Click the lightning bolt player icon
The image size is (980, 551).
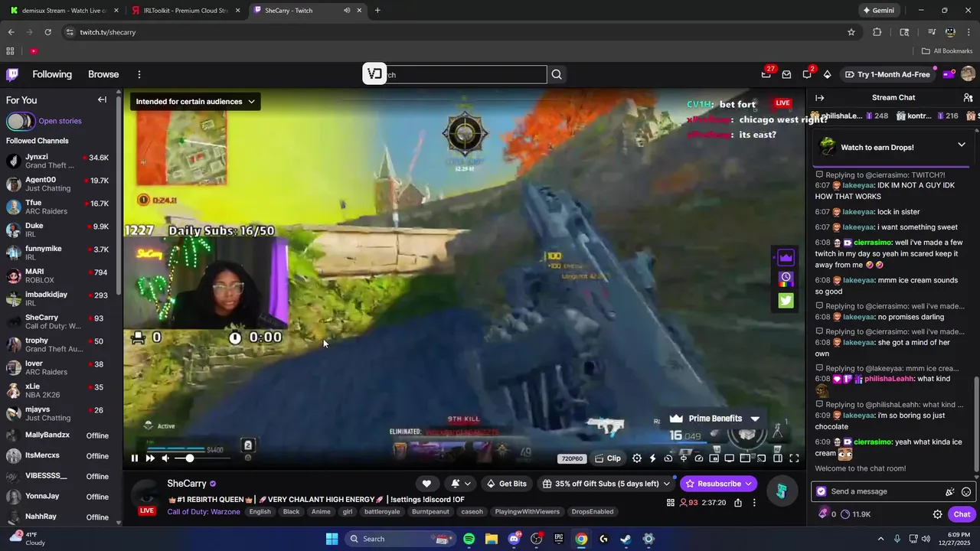tap(652, 458)
